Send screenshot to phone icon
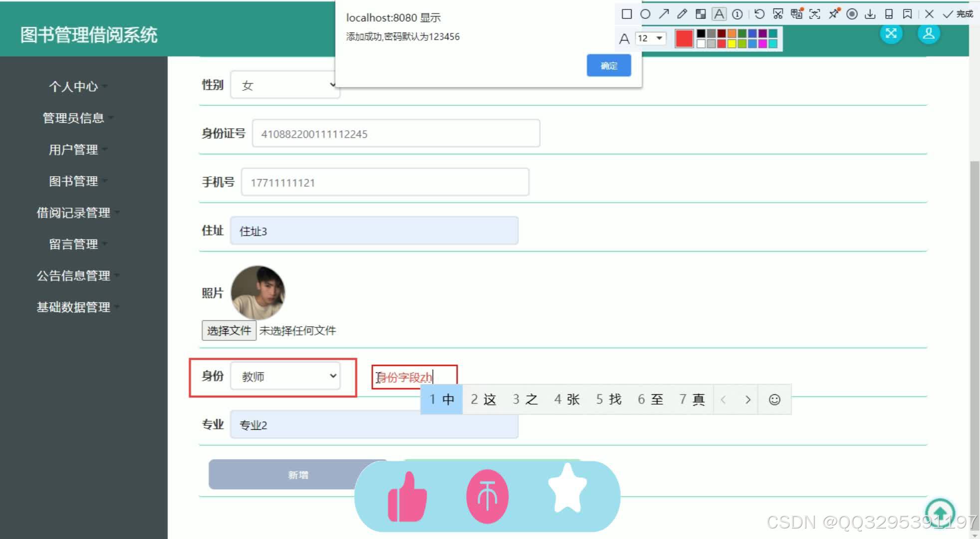The image size is (980, 539). tap(889, 14)
